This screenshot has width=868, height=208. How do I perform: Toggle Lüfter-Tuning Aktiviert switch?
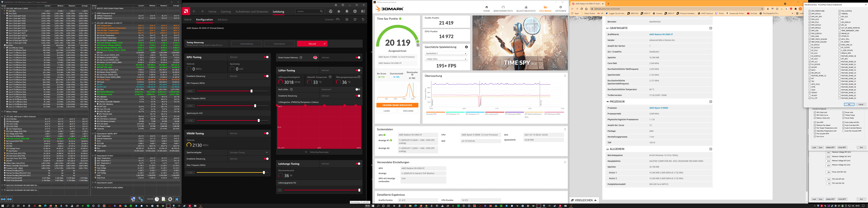358,70
